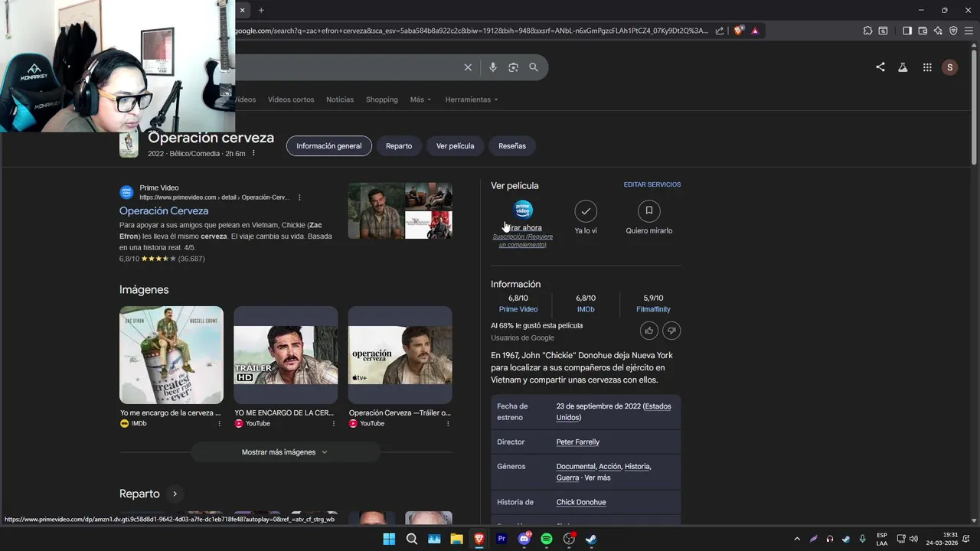This screenshot has width=980, height=551.
Task: Open the IMDb rating link
Action: pos(586,309)
